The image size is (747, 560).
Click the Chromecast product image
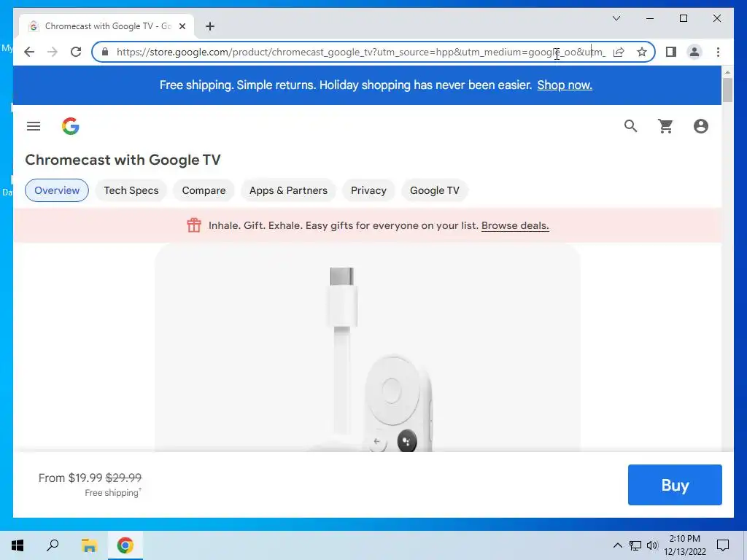click(x=368, y=348)
